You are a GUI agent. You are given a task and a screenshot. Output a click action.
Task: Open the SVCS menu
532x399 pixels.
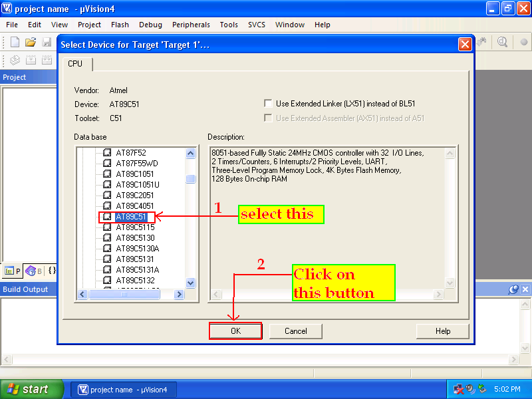click(257, 25)
